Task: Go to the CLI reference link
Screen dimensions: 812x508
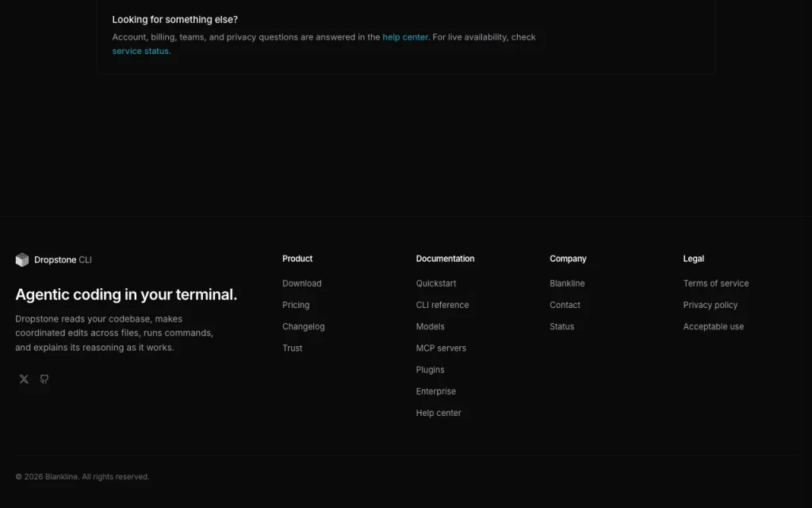Action: tap(442, 306)
